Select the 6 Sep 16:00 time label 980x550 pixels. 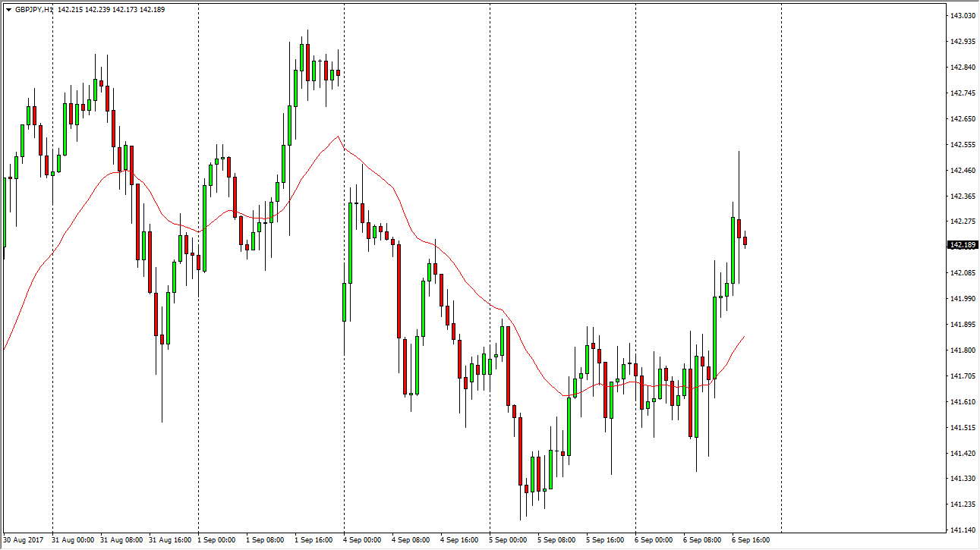tap(751, 540)
